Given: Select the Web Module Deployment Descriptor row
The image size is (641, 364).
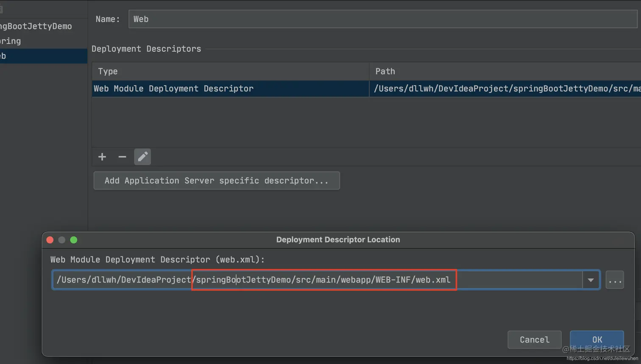Looking at the screenshot, I should pyautogui.click(x=366, y=89).
